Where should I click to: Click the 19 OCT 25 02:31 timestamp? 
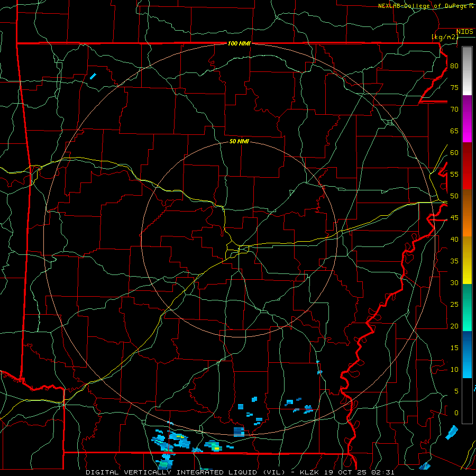coord(358,472)
